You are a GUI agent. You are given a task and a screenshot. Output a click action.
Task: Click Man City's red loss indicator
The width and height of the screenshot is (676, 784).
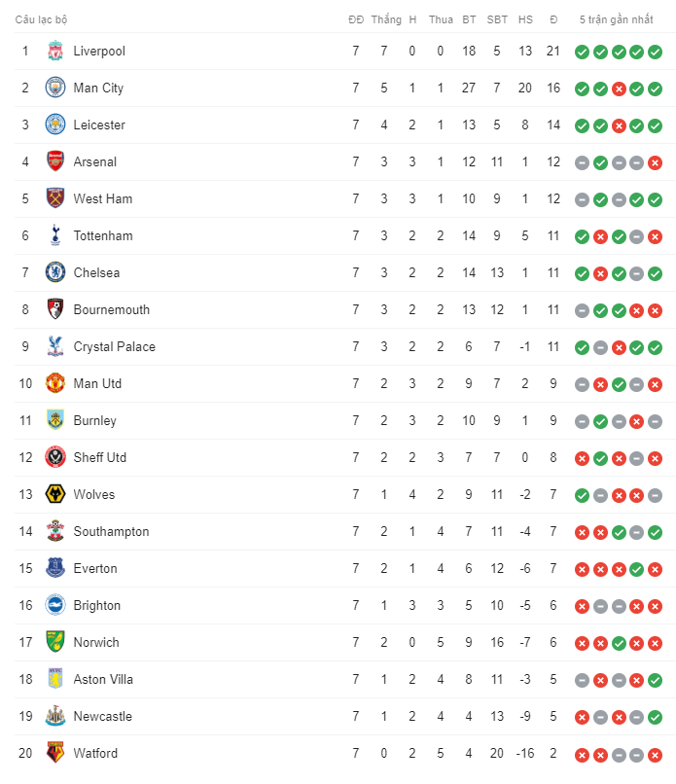pos(619,89)
